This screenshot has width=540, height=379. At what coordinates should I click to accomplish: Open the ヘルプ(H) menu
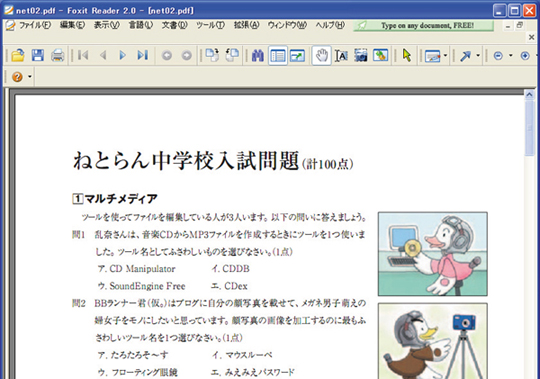(330, 25)
